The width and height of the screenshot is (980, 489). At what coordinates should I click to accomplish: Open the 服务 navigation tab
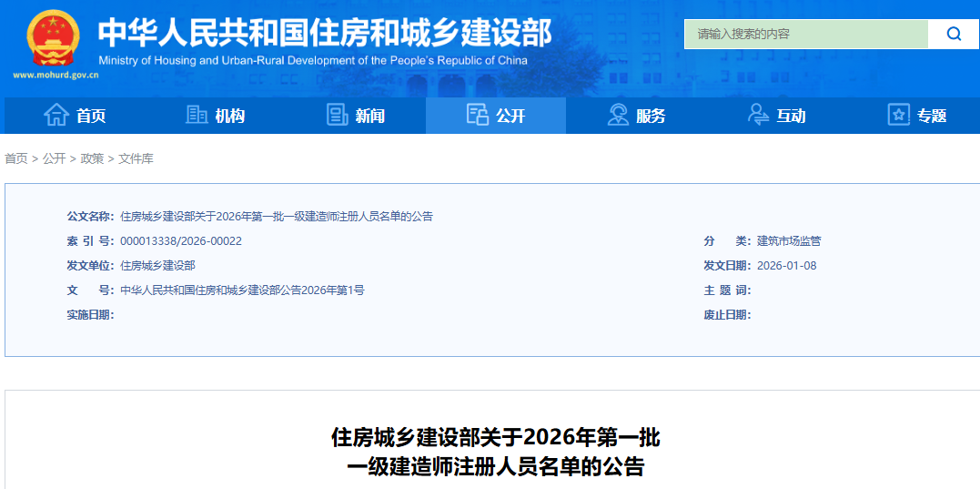tap(636, 116)
